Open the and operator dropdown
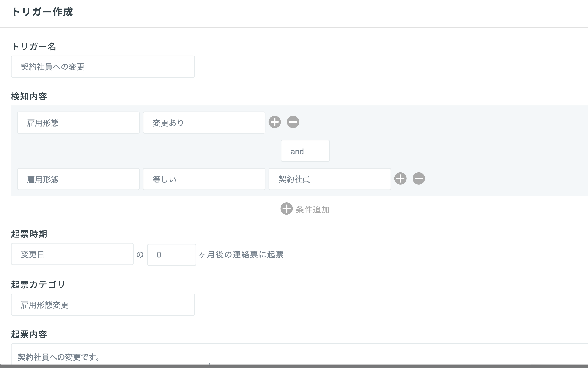The height and width of the screenshot is (368, 588). [x=305, y=151]
